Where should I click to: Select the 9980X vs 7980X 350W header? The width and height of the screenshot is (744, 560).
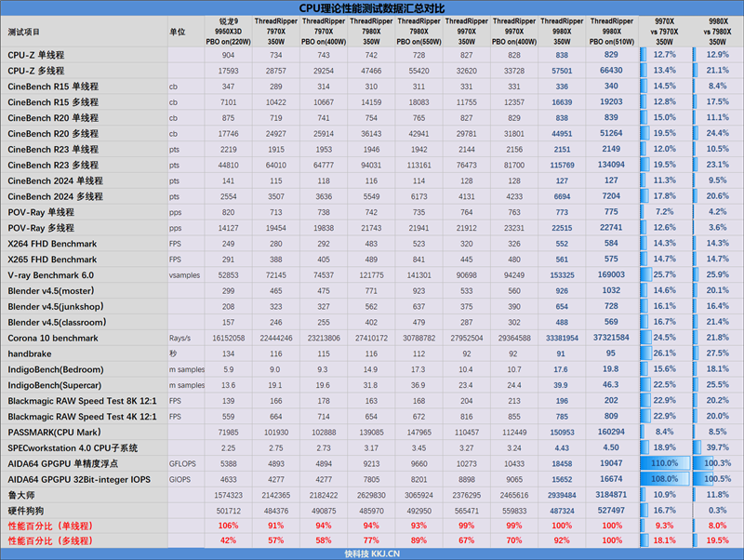(717, 32)
